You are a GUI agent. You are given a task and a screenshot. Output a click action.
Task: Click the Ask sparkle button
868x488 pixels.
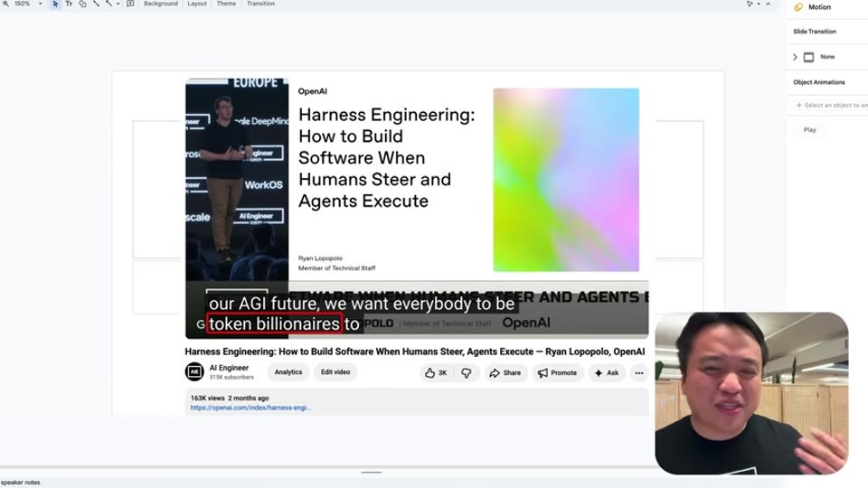pyautogui.click(x=607, y=373)
